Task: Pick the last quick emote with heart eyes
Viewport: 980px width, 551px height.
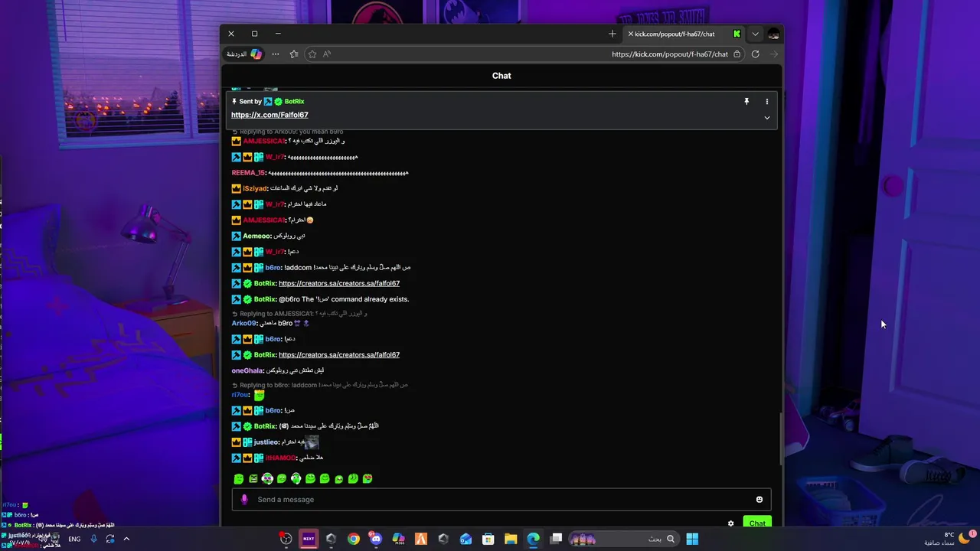Action: (x=367, y=478)
